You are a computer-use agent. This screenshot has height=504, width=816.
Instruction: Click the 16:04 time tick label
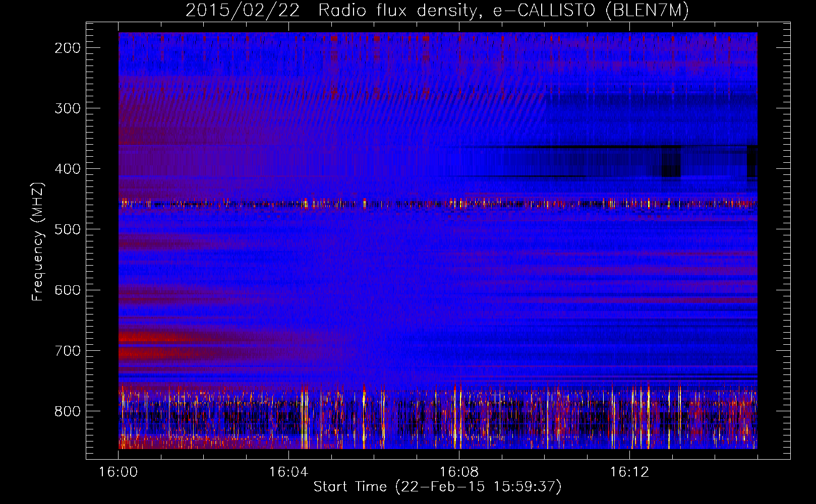(x=288, y=472)
